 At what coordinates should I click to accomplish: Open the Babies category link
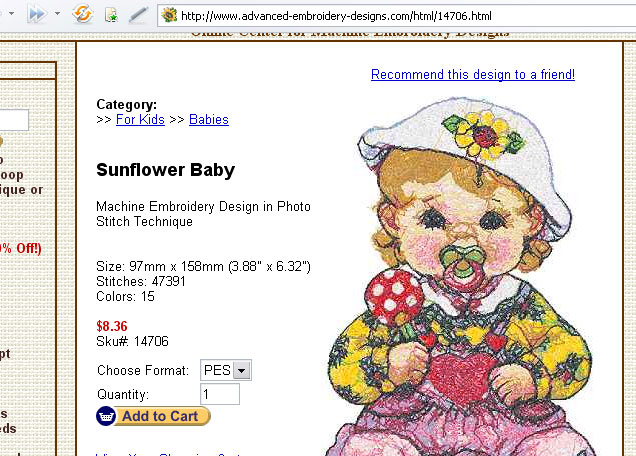coord(209,120)
